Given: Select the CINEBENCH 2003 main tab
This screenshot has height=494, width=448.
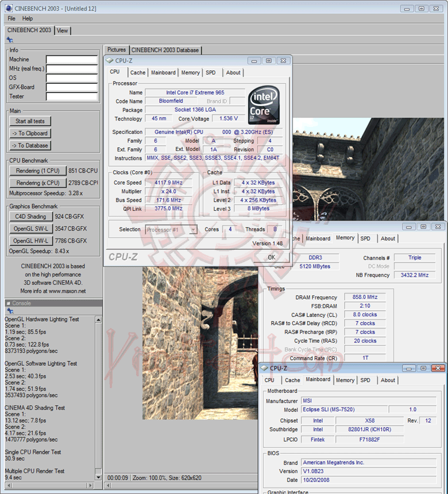Looking at the screenshot, I should pos(29,30).
